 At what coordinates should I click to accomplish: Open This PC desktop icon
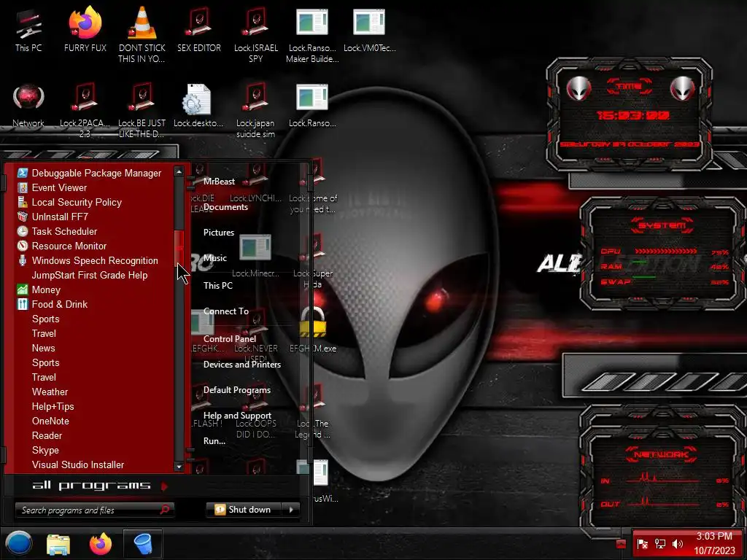coord(28,31)
